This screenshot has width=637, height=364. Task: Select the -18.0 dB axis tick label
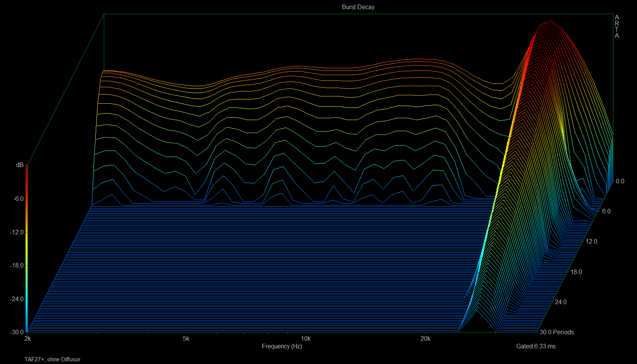coord(17,265)
